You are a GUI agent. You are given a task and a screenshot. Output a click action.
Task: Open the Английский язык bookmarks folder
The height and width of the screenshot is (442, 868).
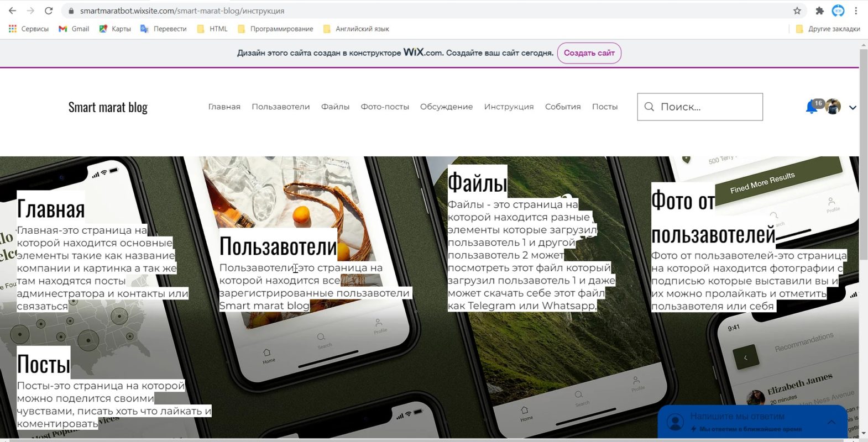[355, 29]
